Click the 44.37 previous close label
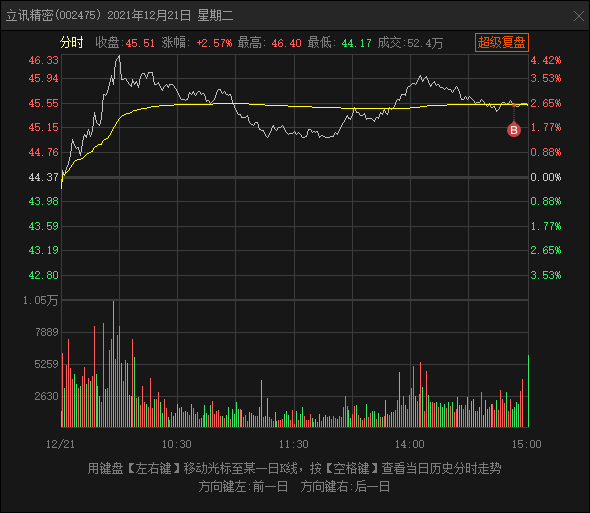This screenshot has height=513, width=590. pyautogui.click(x=44, y=177)
